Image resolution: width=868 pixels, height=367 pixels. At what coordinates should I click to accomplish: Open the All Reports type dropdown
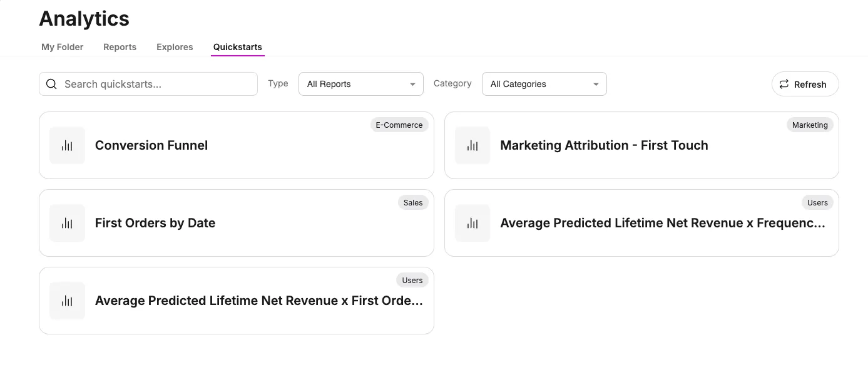point(361,84)
